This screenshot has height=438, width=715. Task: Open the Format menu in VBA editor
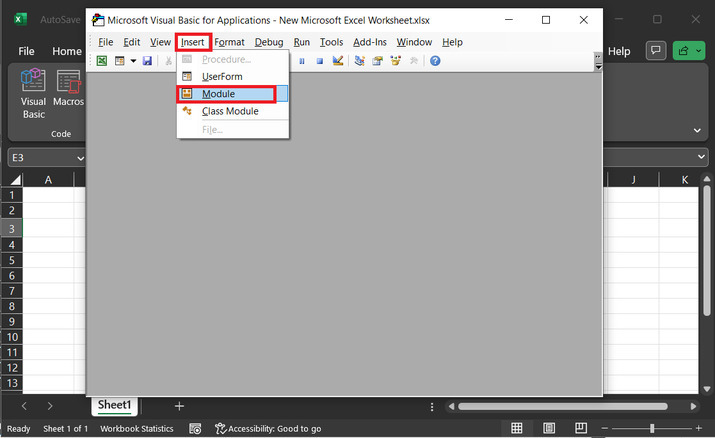tap(229, 42)
